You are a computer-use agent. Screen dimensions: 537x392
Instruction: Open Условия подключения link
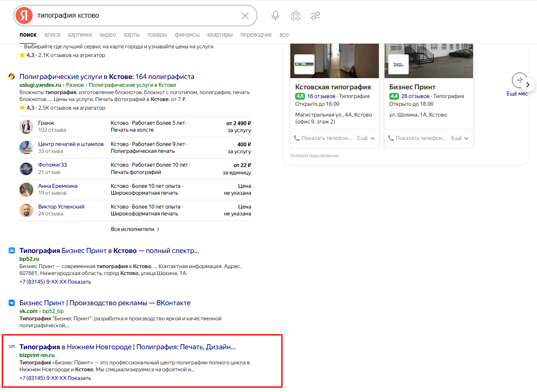click(314, 155)
